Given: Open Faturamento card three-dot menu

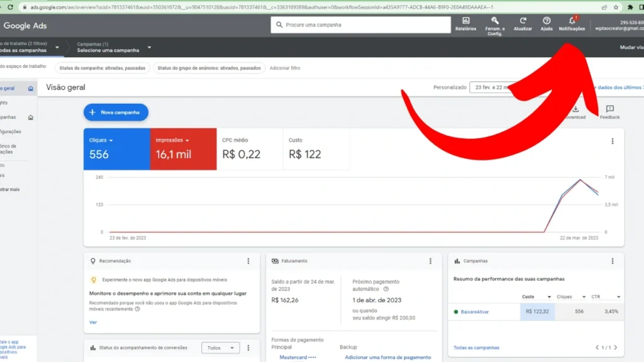Looking at the screenshot, I should (430, 261).
